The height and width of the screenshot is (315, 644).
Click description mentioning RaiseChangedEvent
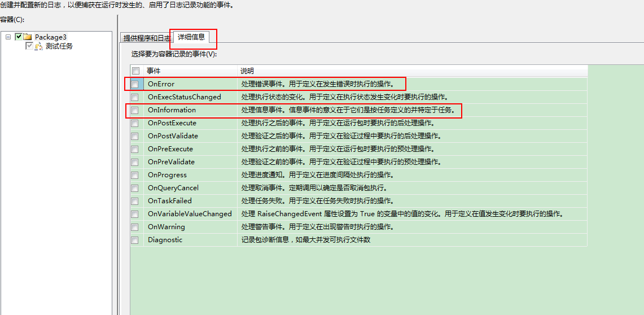(404, 214)
